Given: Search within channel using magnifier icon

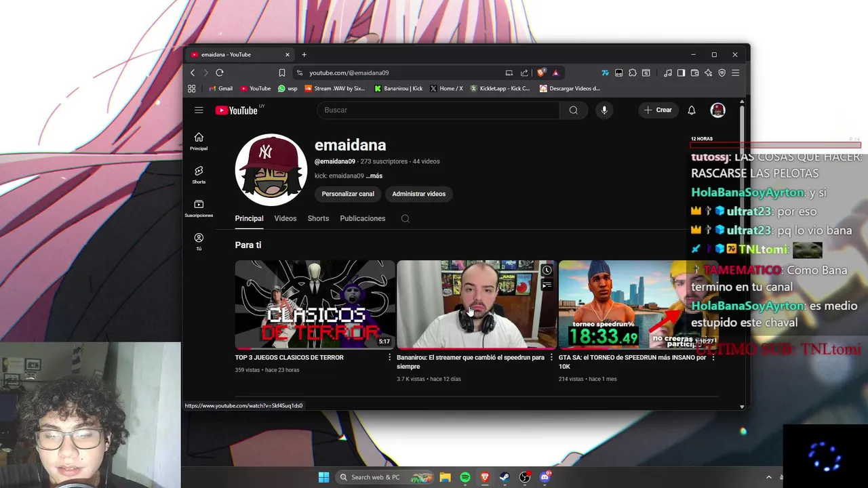Looking at the screenshot, I should tap(406, 218).
